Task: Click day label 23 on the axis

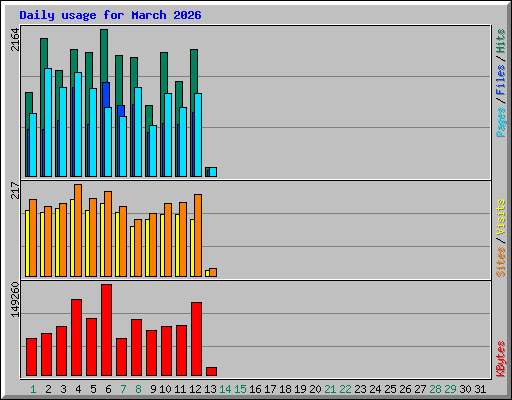Action: (x=360, y=389)
